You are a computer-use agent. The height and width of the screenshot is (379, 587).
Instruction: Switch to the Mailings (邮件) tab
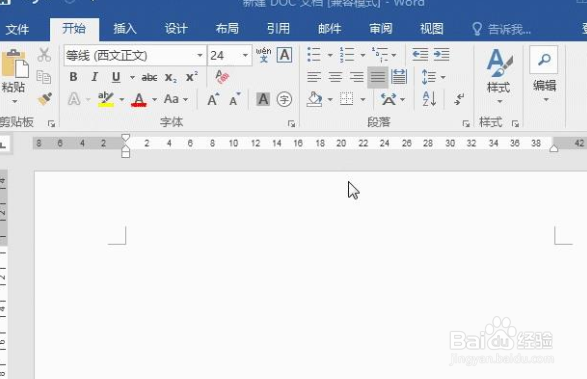pyautogui.click(x=329, y=29)
